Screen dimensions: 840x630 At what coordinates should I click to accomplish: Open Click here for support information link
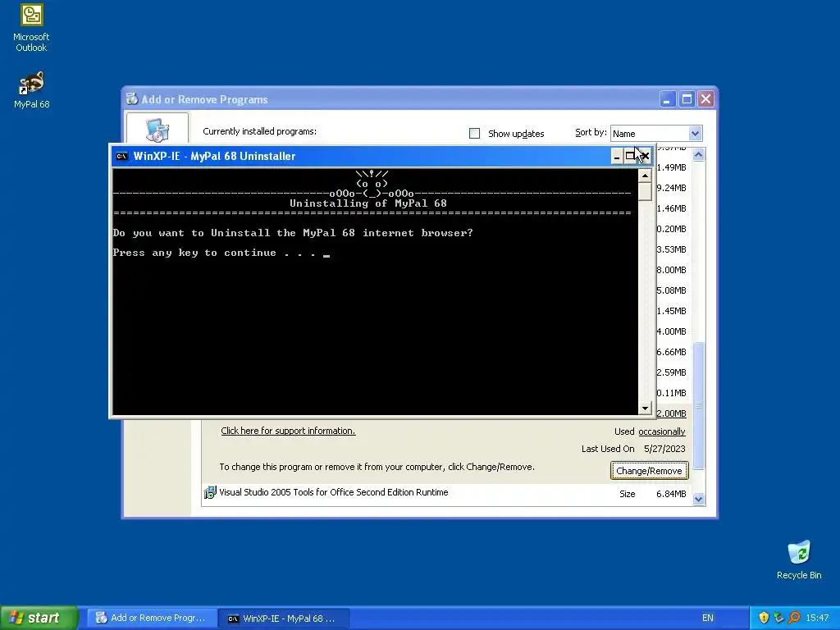288,431
